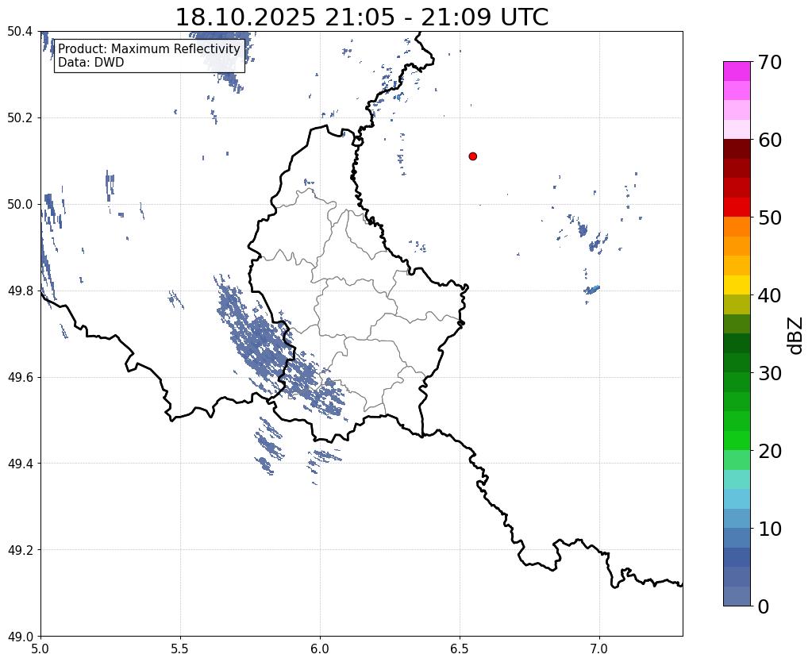Click the 'Product: Maximum Reflectivity' label
This screenshot has width=812, height=662.
coord(149,48)
